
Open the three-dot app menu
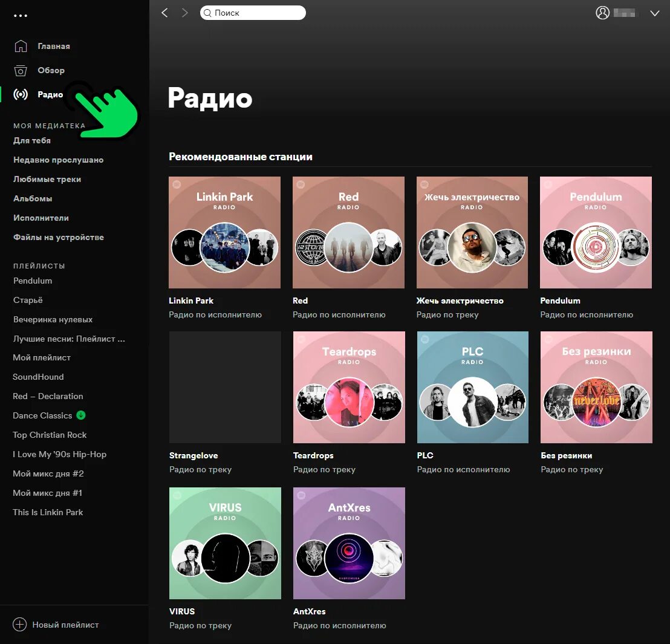[x=21, y=16]
